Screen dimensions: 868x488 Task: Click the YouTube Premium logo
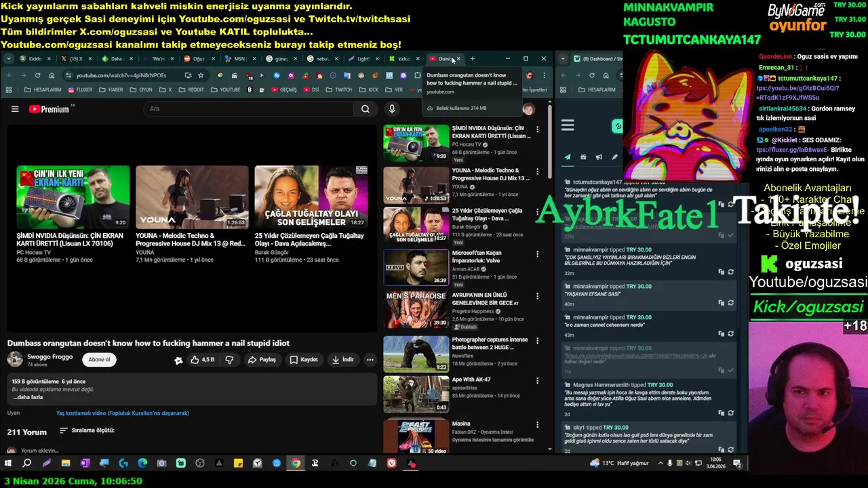49,109
